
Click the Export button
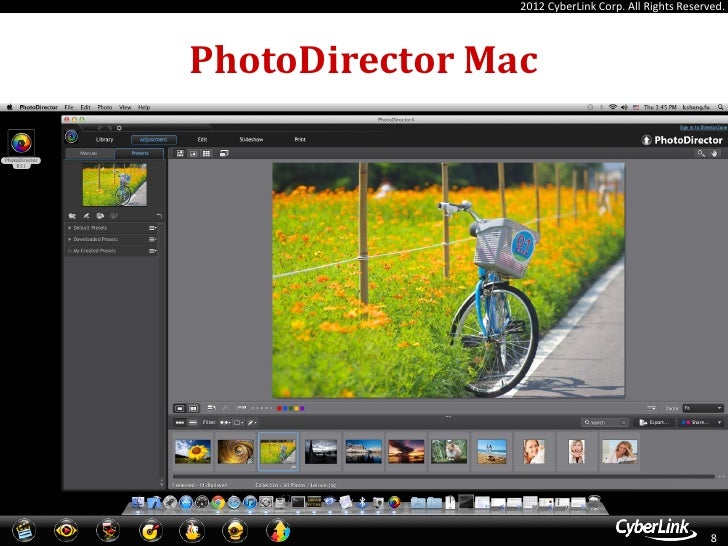click(655, 423)
